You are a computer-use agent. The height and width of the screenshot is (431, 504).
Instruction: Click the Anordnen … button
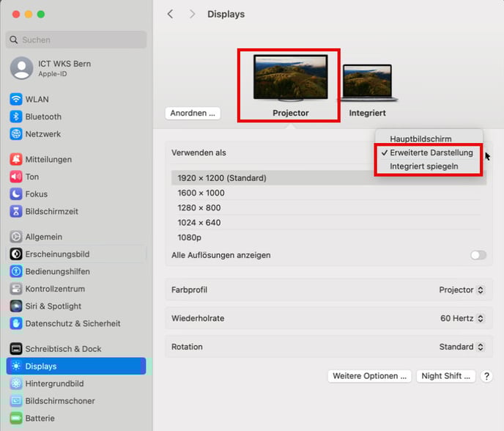(193, 113)
